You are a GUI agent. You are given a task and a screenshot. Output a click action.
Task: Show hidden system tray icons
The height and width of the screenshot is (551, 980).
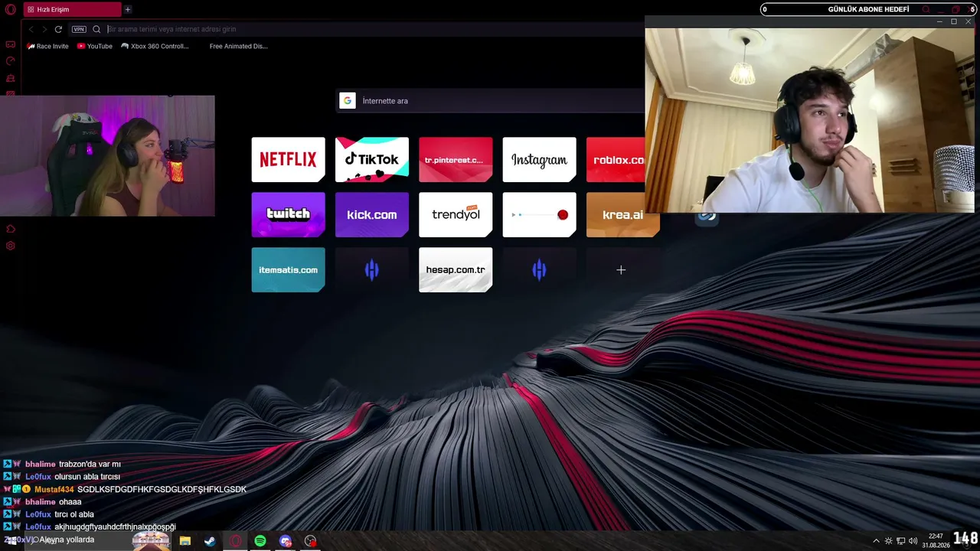pos(876,541)
